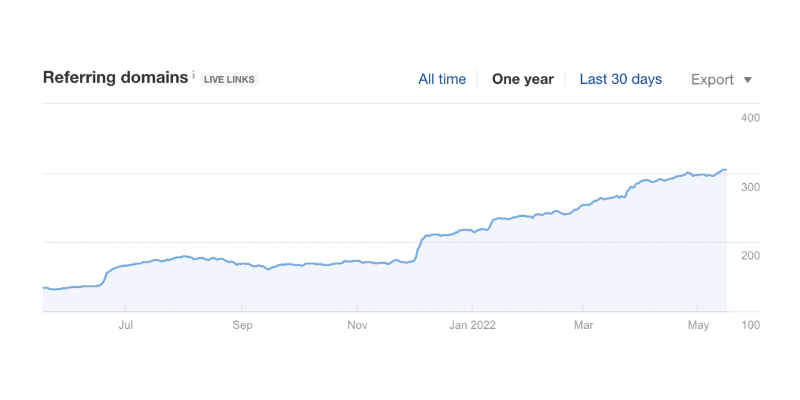800x400 pixels.
Task: Click the info icon beside Referring domains
Action: [194, 76]
